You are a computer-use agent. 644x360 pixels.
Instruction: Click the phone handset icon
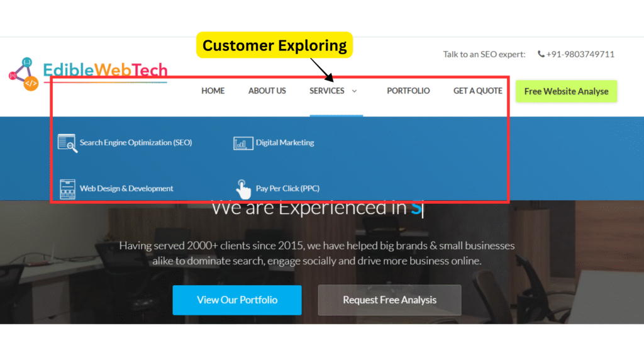point(541,54)
